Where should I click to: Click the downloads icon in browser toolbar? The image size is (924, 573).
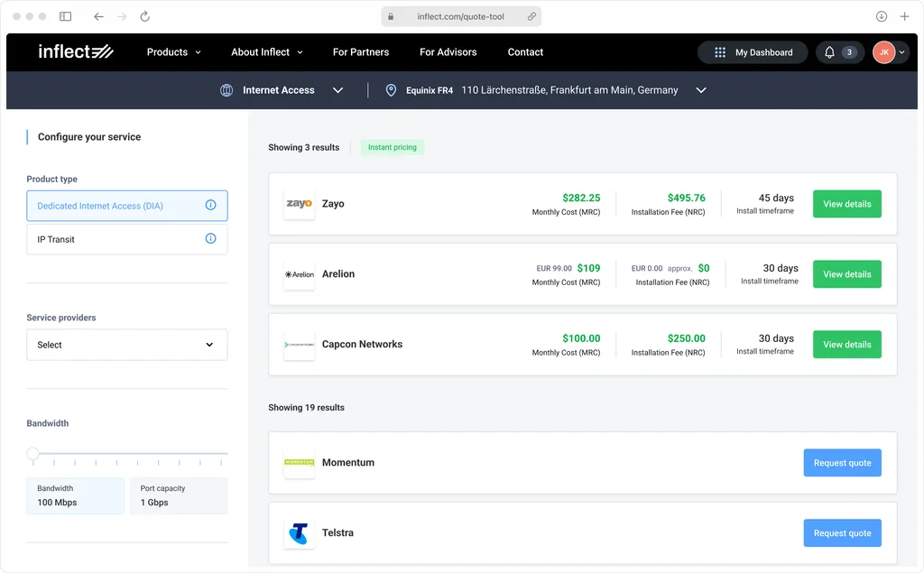pyautogui.click(x=881, y=16)
